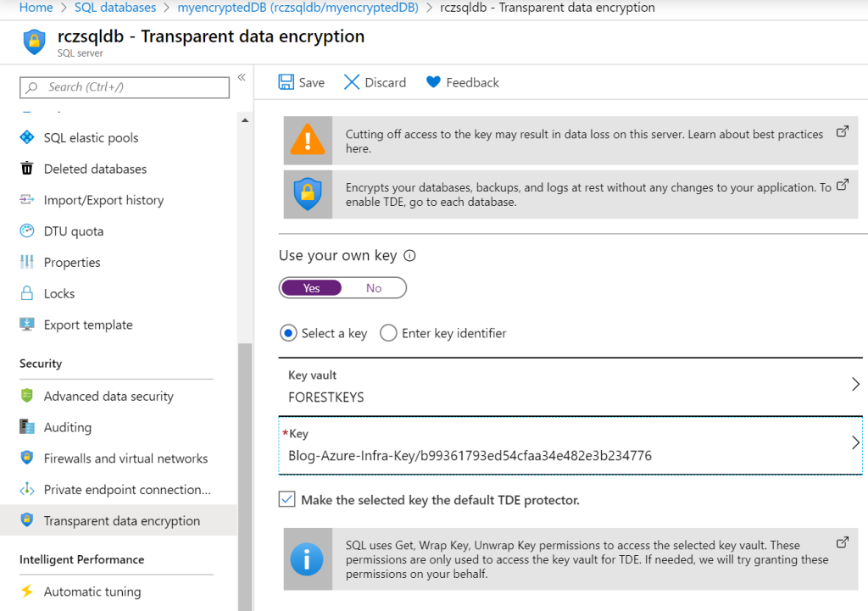
Task: Click the Export template icon
Action: 26,325
